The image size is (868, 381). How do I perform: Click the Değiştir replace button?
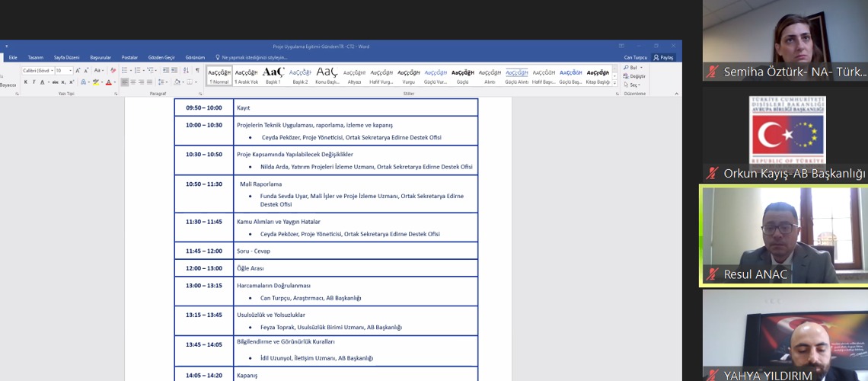click(x=637, y=76)
